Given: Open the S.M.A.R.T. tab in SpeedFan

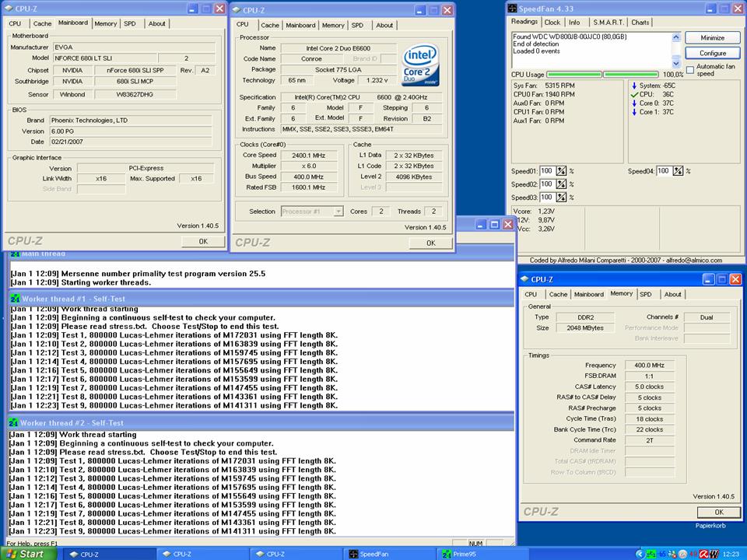Looking at the screenshot, I should [x=608, y=23].
